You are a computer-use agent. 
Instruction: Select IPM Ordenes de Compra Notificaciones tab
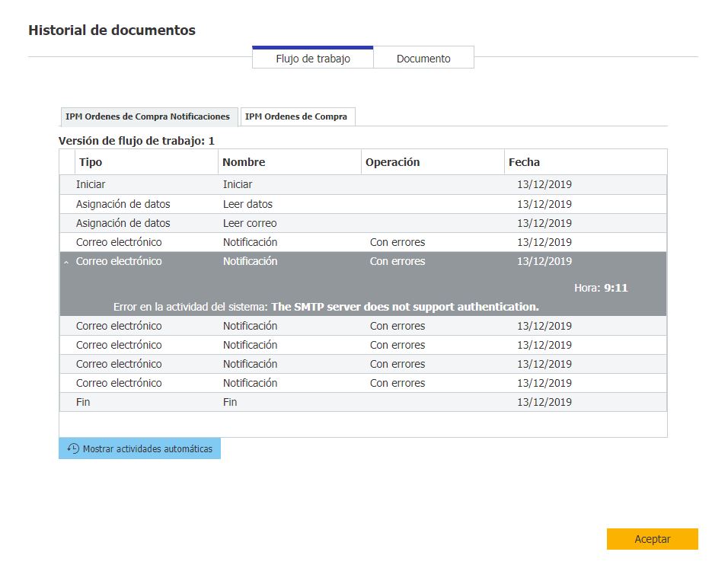[148, 116]
